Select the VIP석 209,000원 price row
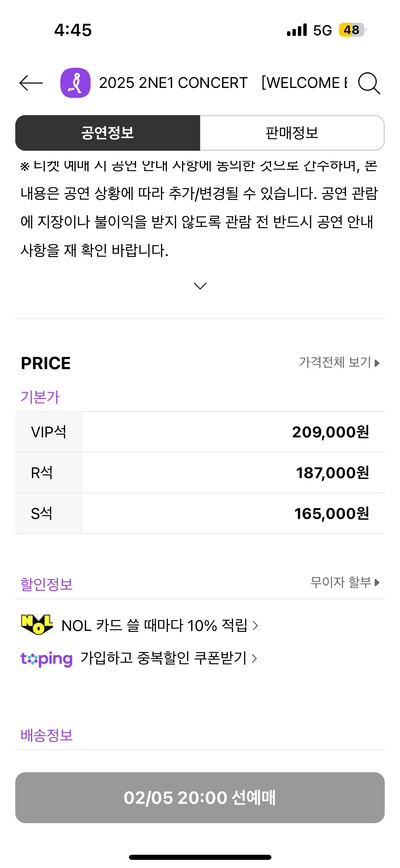 coord(200,432)
